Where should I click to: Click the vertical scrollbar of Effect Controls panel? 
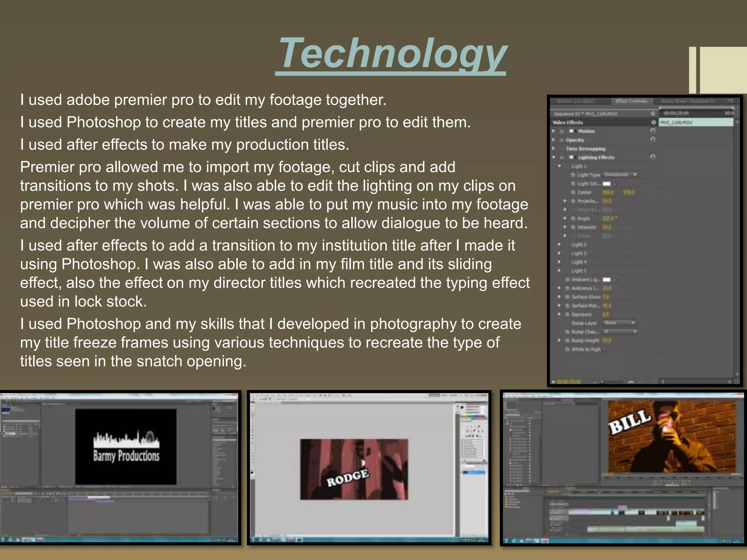[x=737, y=248]
